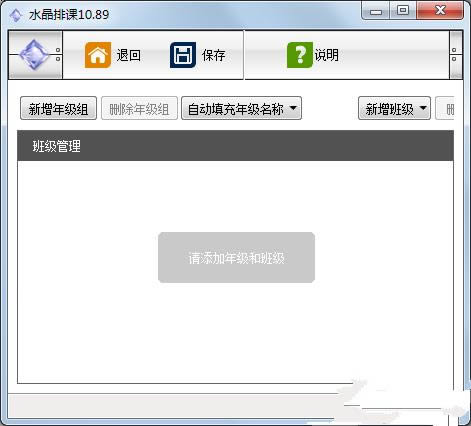The width and height of the screenshot is (471, 426).
Task: Click the orange home icon for 退回
Action: click(x=98, y=55)
